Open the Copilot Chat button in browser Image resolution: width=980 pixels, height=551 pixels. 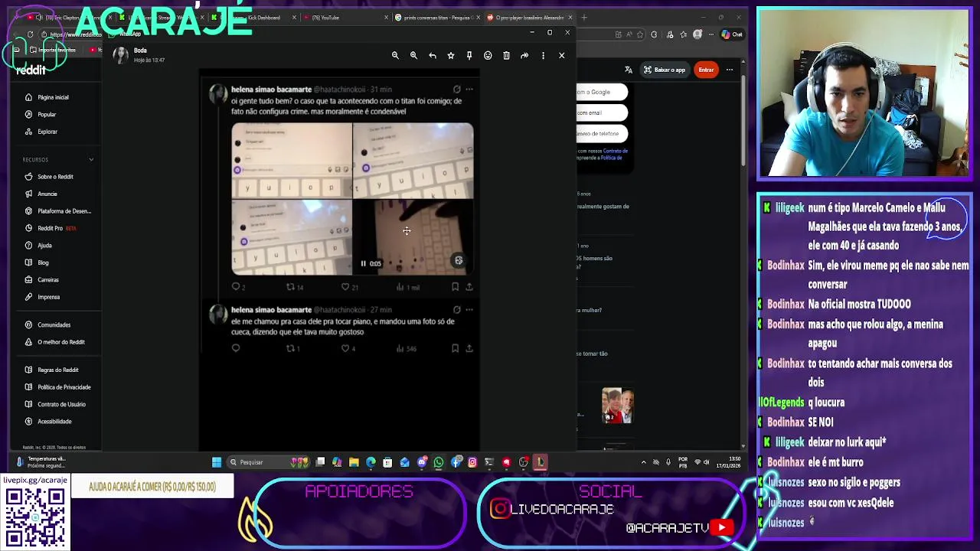click(733, 34)
